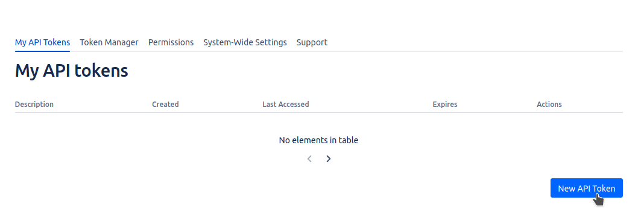
Task: Sort by the Created column header
Action: pyautogui.click(x=165, y=104)
